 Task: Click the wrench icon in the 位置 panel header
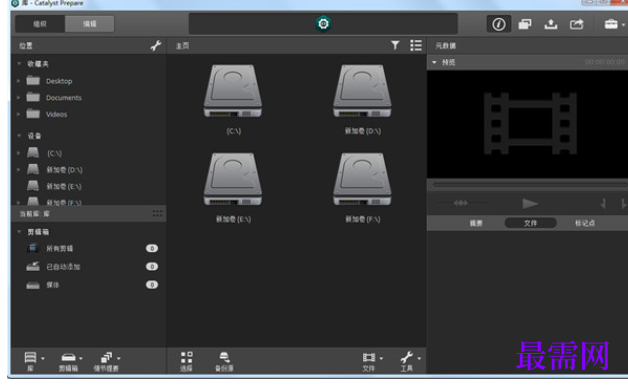156,46
